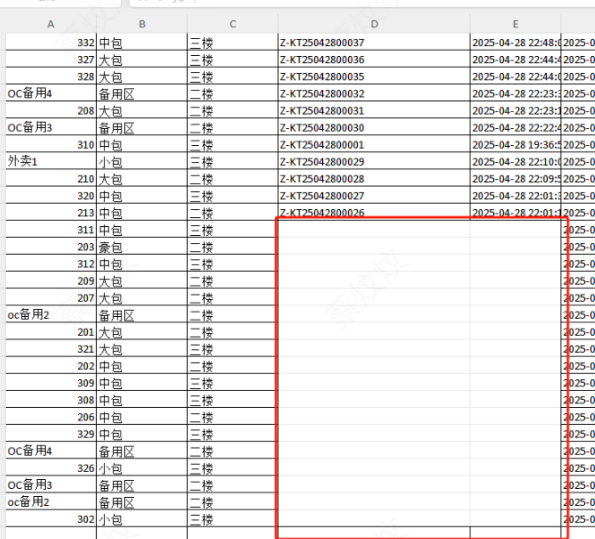Click the cell with value 332
This screenshot has width=595, height=539.
pyautogui.click(x=51, y=43)
